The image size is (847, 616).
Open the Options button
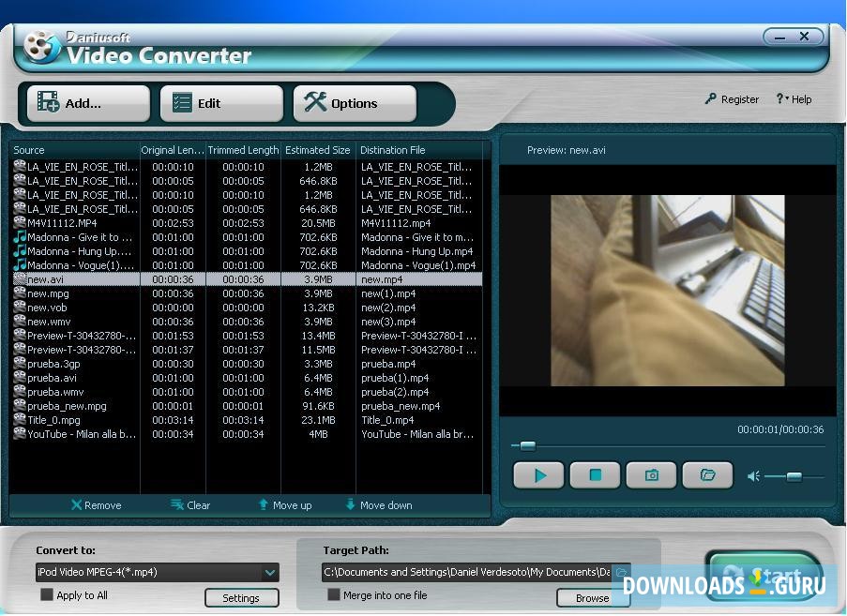pos(355,102)
